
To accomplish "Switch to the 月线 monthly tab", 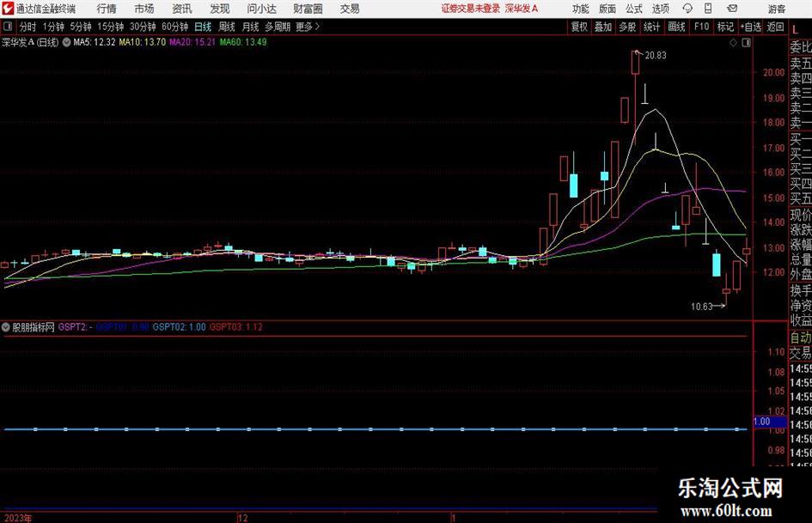I will [250, 27].
